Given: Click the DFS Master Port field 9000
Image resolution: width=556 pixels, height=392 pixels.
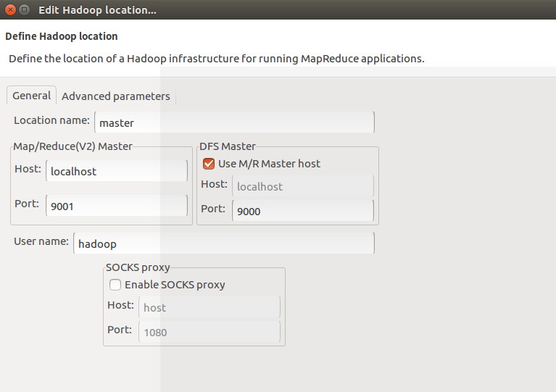Looking at the screenshot, I should (303, 211).
